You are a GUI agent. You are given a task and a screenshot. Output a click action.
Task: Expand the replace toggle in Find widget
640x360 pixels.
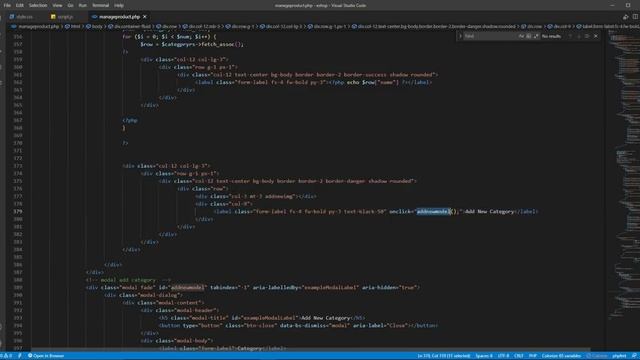click(x=460, y=36)
